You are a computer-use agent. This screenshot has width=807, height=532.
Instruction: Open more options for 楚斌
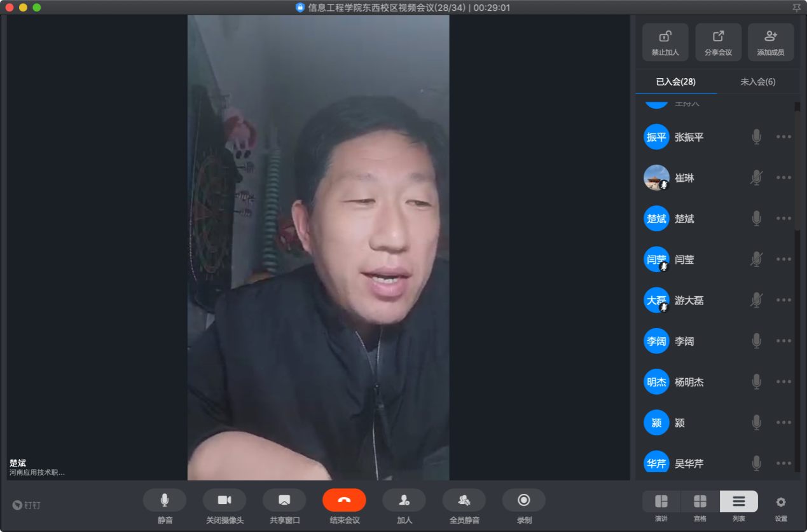(783, 219)
